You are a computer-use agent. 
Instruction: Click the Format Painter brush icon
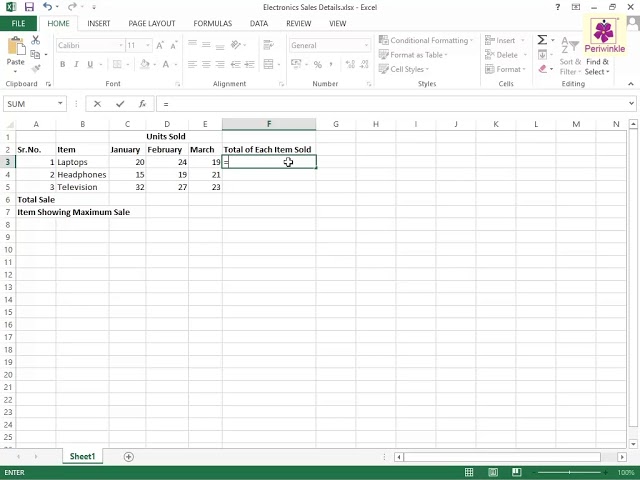coord(36,69)
